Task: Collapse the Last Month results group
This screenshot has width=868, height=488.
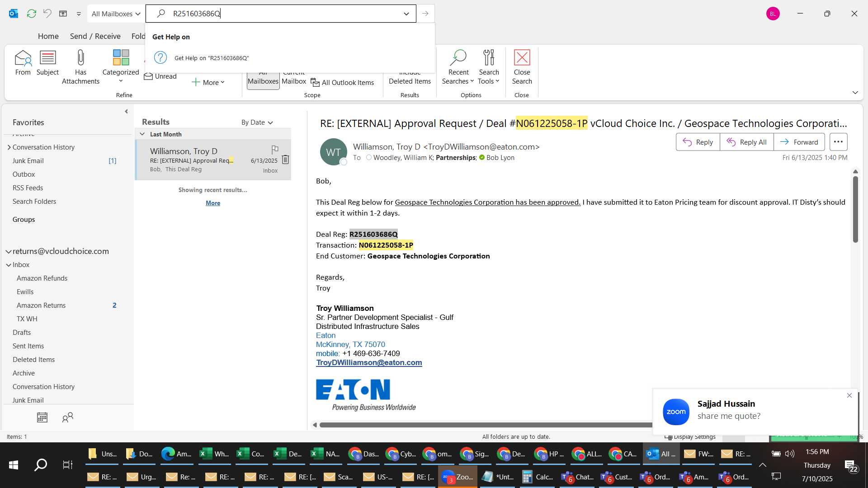Action: coord(142,134)
